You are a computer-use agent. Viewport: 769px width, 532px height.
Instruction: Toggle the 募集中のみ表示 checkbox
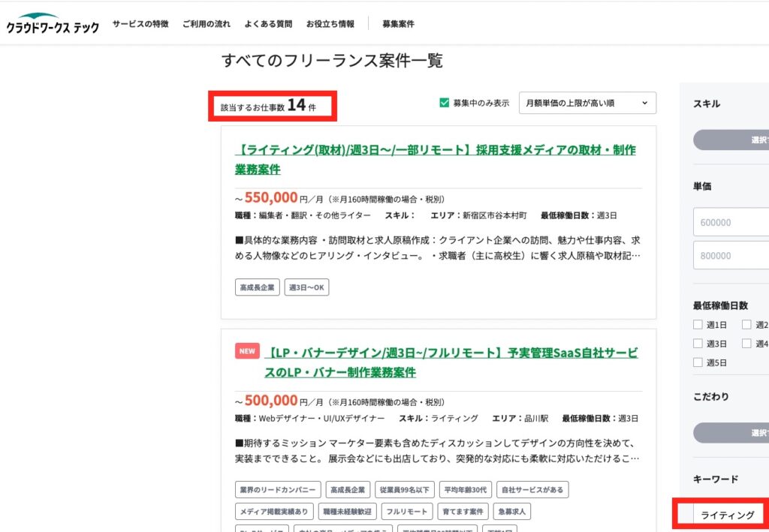(445, 103)
